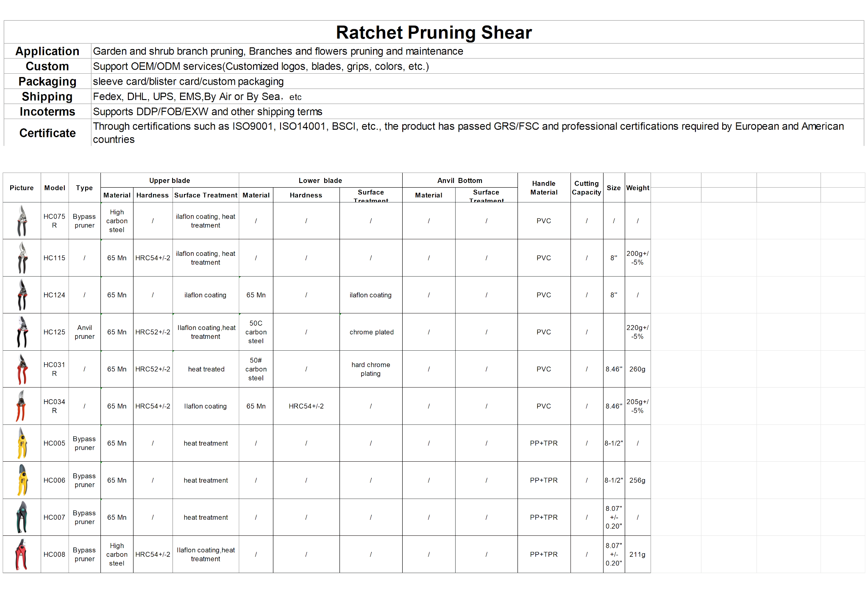Click the HC008 model cell
Screen dimensions: 868x593
click(54, 554)
